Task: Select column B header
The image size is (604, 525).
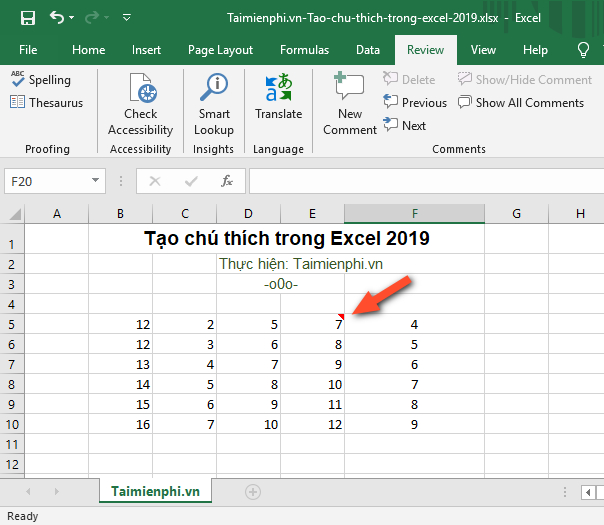Action: click(121, 214)
